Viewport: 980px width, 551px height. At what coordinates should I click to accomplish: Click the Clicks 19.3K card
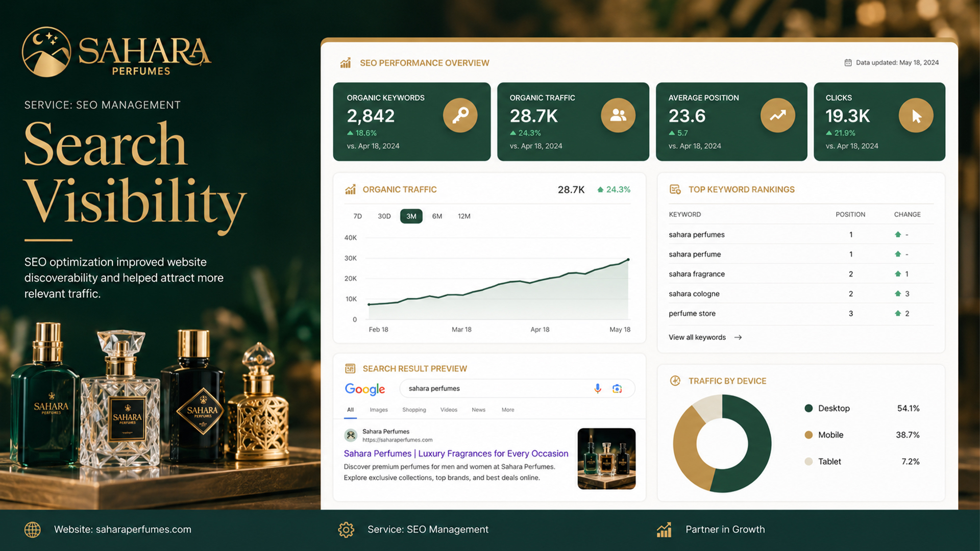click(879, 122)
